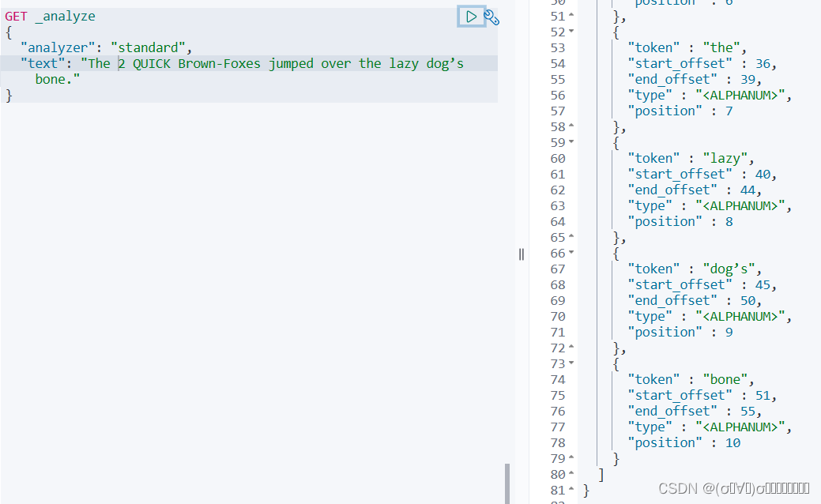Click the "bone" token value in output
This screenshot has width=821, height=504.
pos(725,379)
